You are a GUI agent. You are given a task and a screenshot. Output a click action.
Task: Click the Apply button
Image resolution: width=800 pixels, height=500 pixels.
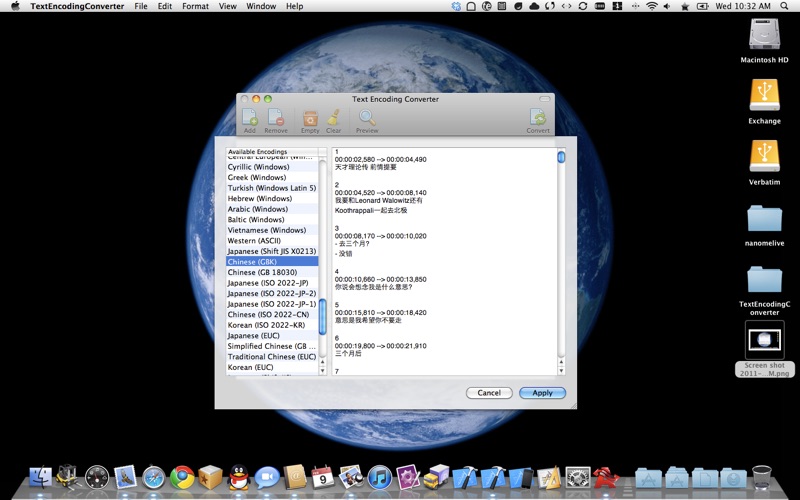click(542, 393)
